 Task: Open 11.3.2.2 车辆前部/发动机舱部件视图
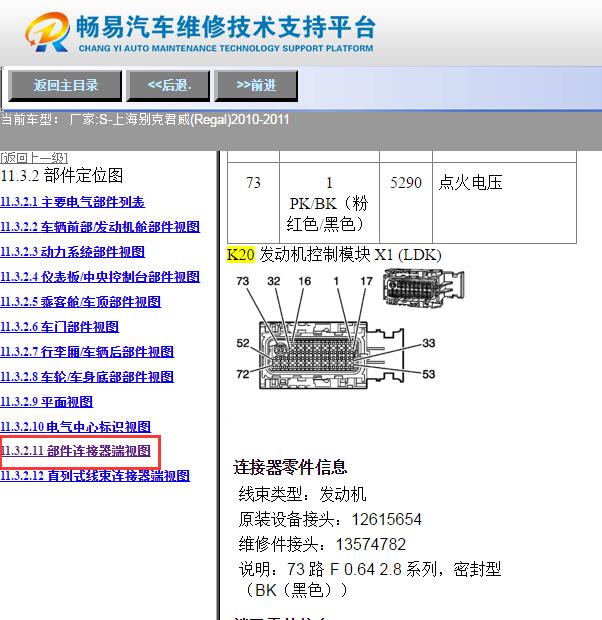point(100,227)
